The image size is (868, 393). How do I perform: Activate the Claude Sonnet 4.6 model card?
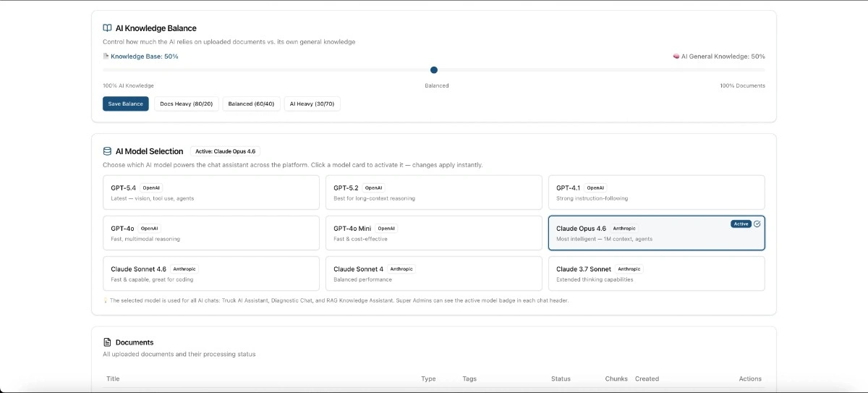click(211, 274)
